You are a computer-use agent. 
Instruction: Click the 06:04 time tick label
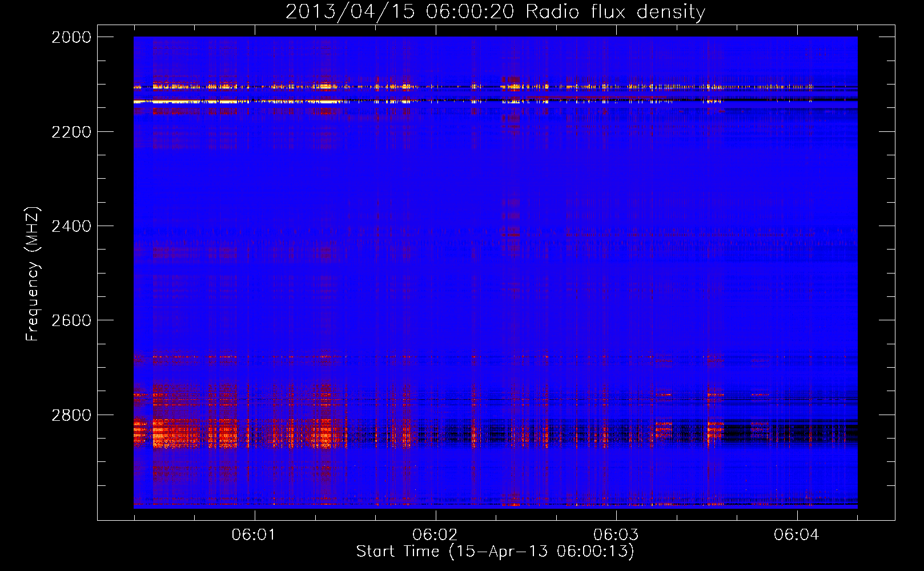(x=796, y=534)
